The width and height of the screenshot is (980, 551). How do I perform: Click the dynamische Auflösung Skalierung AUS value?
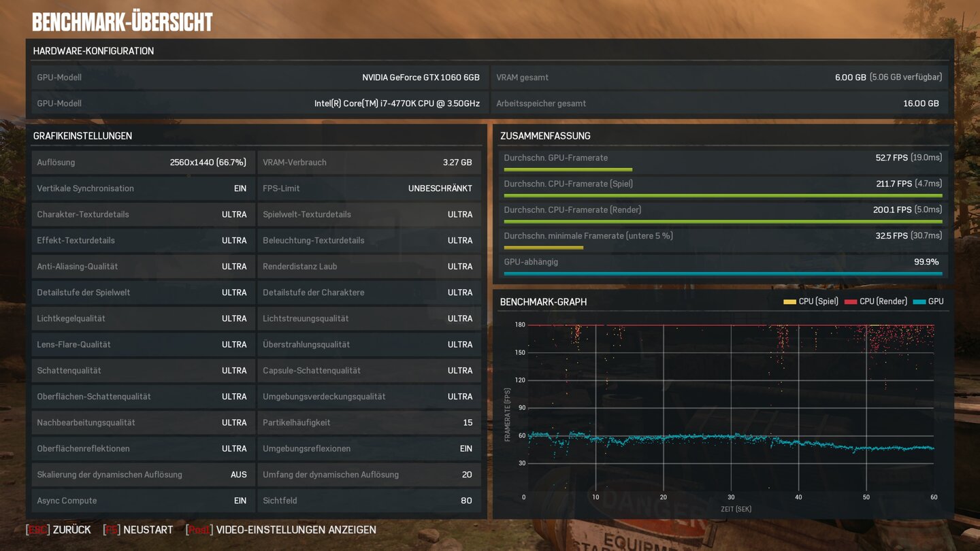239,475
